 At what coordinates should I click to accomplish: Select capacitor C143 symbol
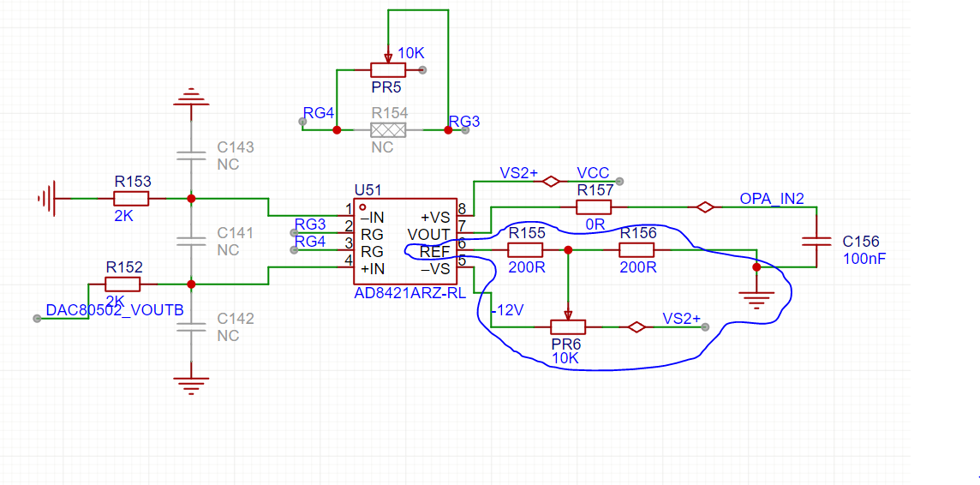tap(191, 156)
